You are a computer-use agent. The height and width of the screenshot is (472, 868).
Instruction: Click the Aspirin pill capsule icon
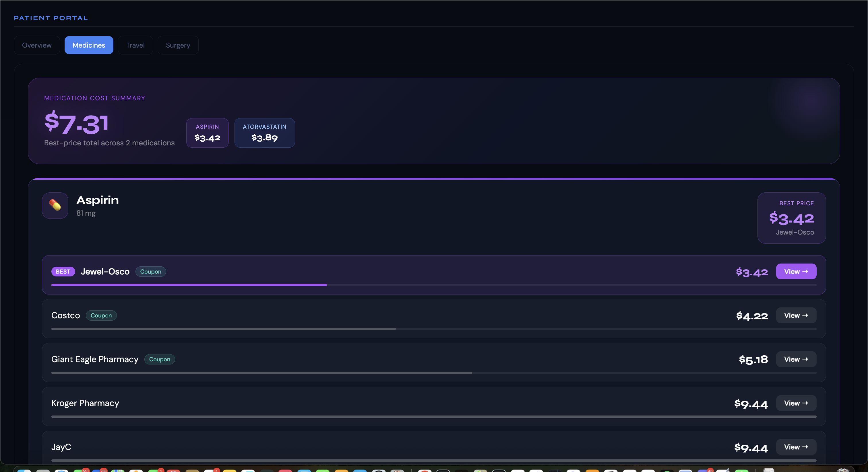click(x=55, y=205)
